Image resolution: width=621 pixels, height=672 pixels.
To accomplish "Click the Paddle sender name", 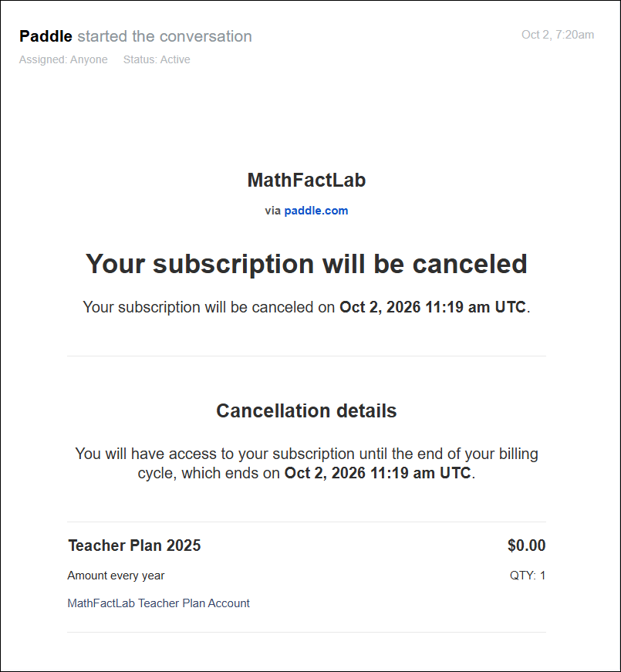I will [x=46, y=36].
